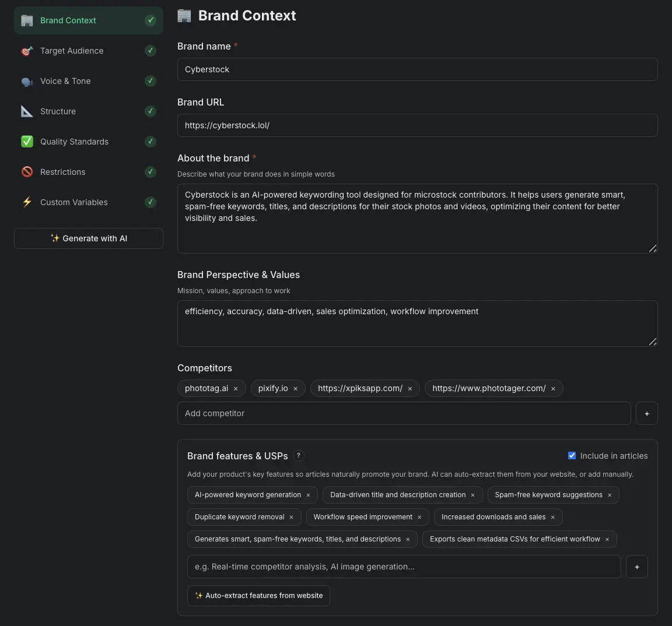Open the Voice & Tone section
The image size is (672, 626).
tap(88, 81)
